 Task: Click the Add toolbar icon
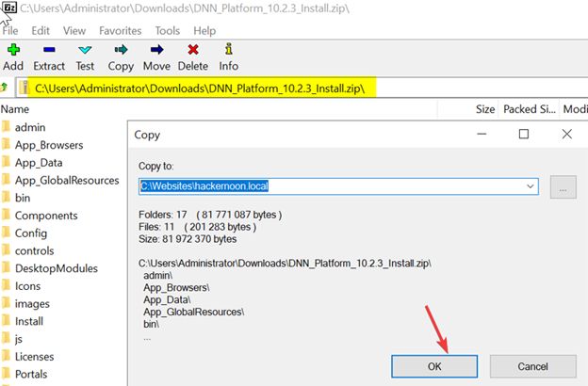(x=13, y=50)
